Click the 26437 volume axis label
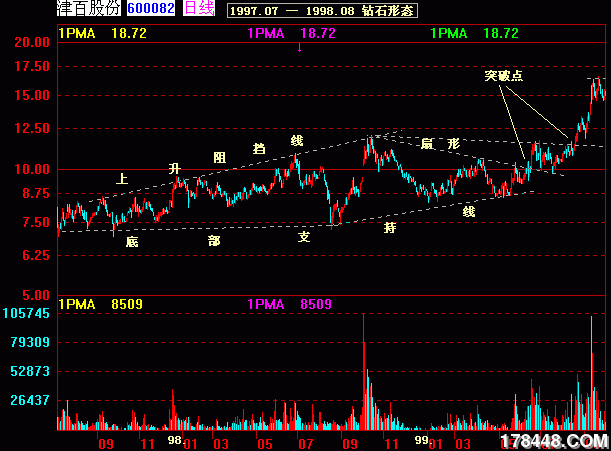Image resolution: width=611 pixels, height=451 pixels. coord(30,400)
